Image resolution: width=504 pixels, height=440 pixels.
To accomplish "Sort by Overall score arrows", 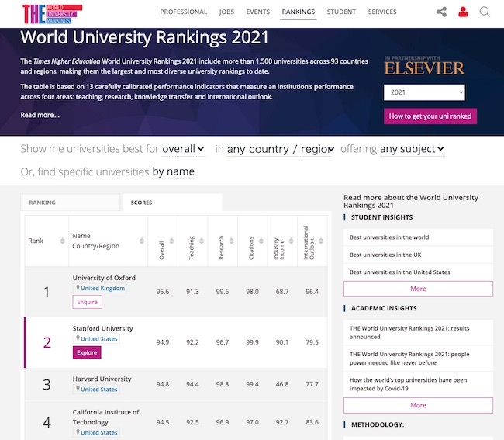I will coord(171,241).
